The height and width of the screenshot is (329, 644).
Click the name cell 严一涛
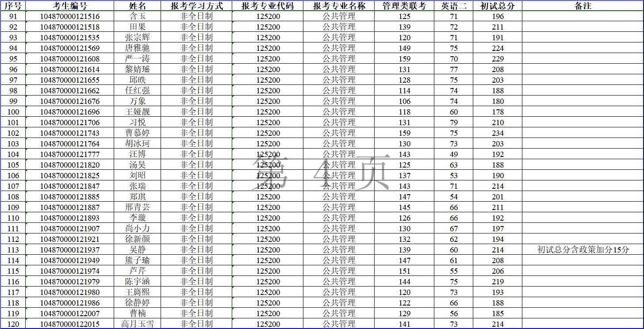[138, 59]
